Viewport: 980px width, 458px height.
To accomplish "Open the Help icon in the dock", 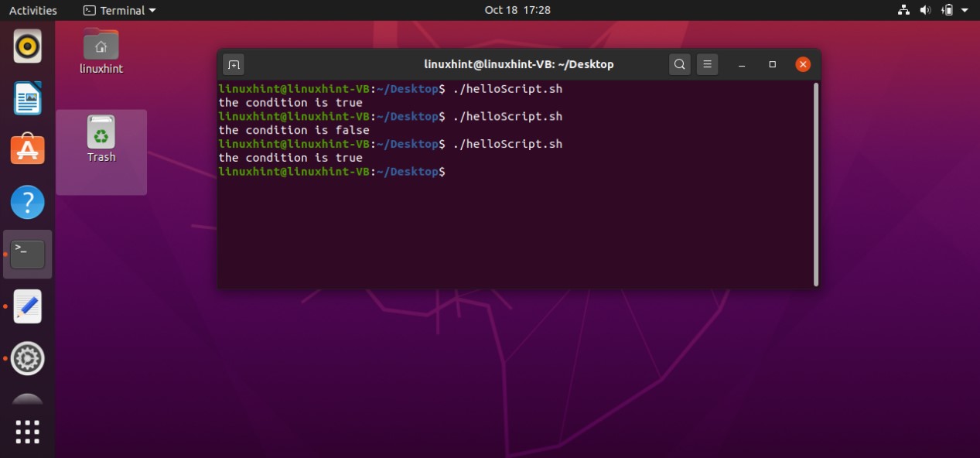I will point(27,203).
